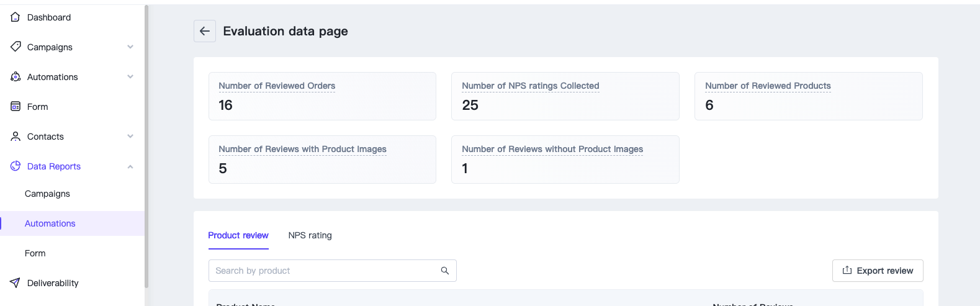Click the Automations robot icon

click(16, 76)
